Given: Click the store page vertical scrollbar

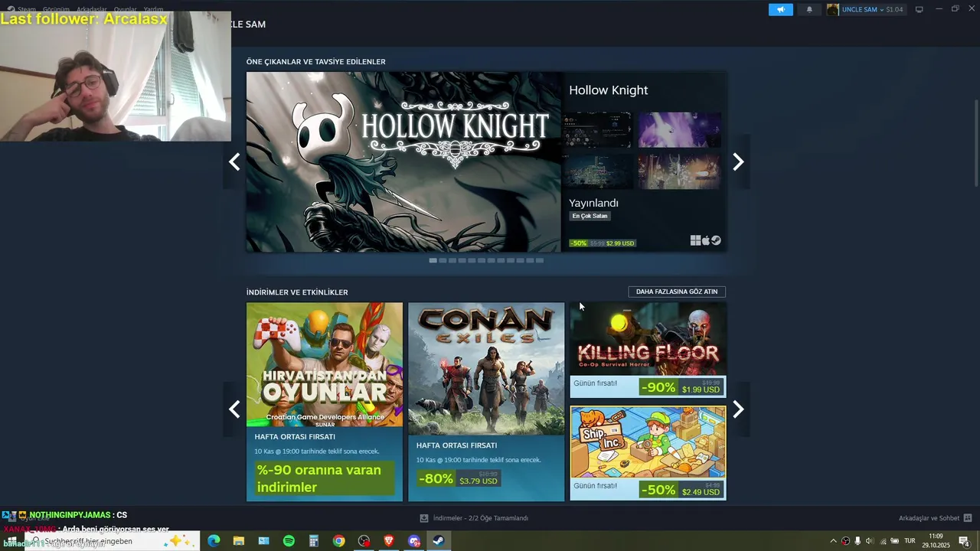Looking at the screenshot, I should click(x=975, y=142).
